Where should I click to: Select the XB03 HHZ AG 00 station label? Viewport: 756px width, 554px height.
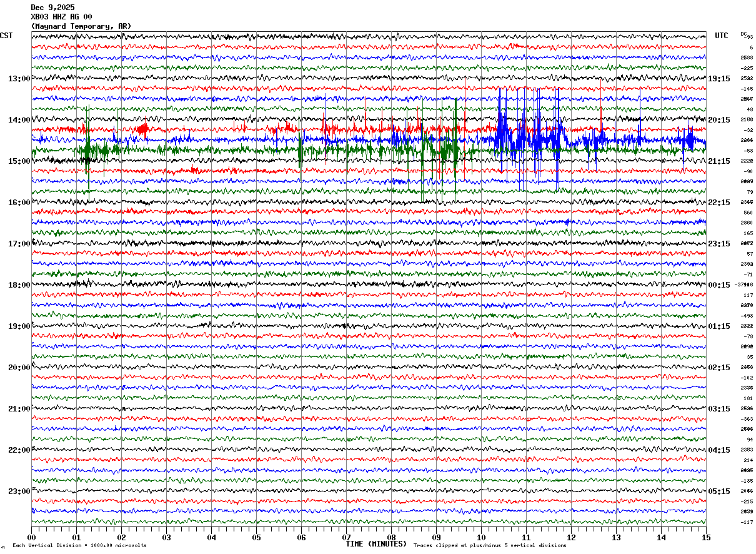point(61,17)
